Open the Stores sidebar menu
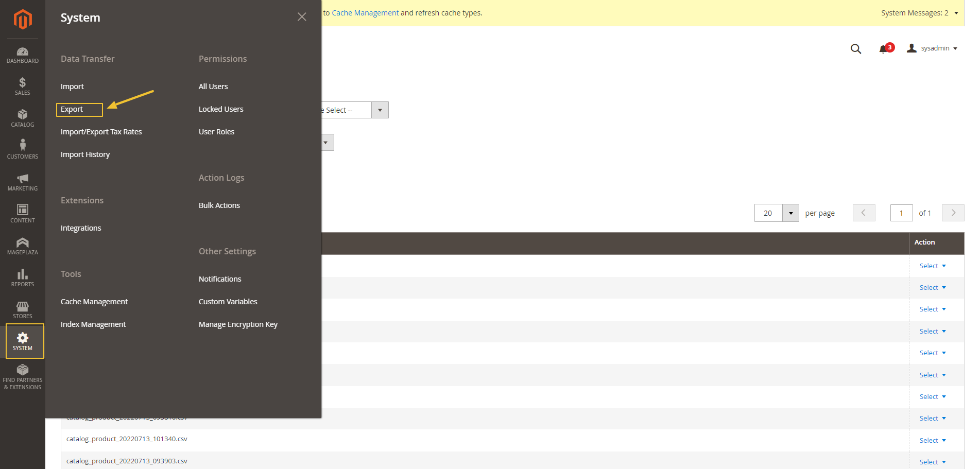Viewport: 980px width, 469px height. point(23,310)
